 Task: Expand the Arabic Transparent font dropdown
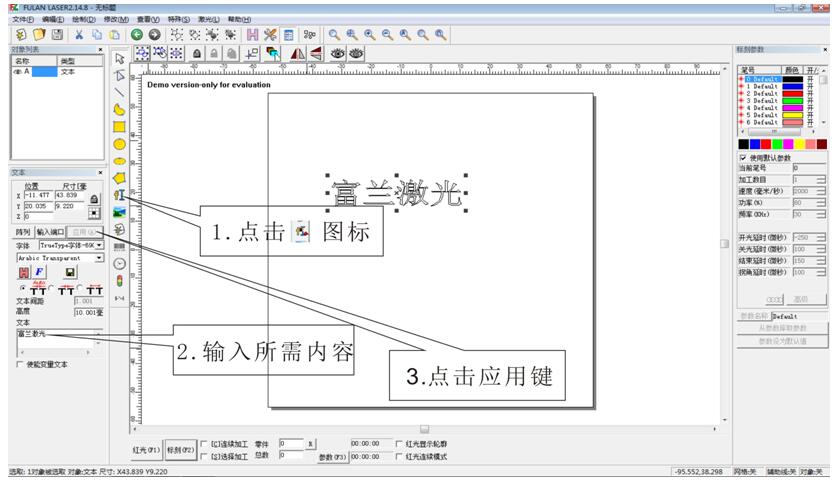pos(99,258)
